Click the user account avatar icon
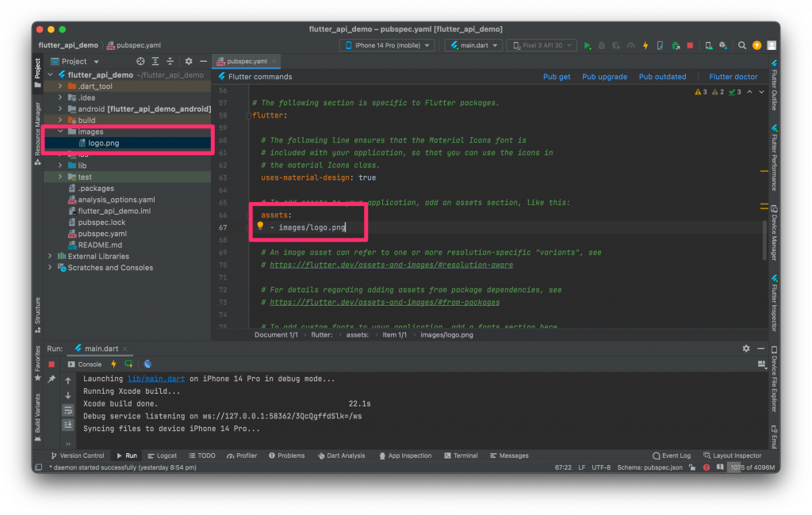The height and width of the screenshot is (515, 812). click(x=772, y=45)
